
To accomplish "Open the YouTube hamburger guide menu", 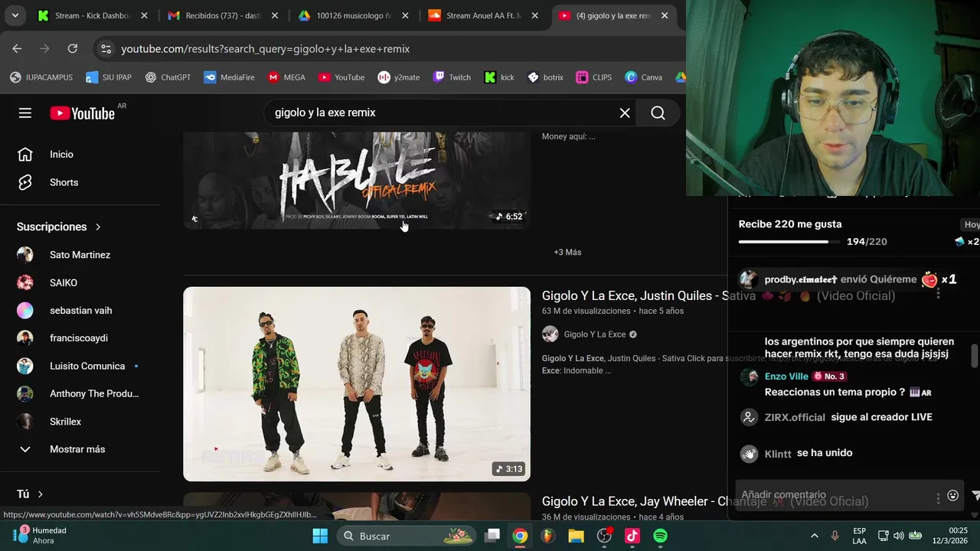I will pos(25,113).
